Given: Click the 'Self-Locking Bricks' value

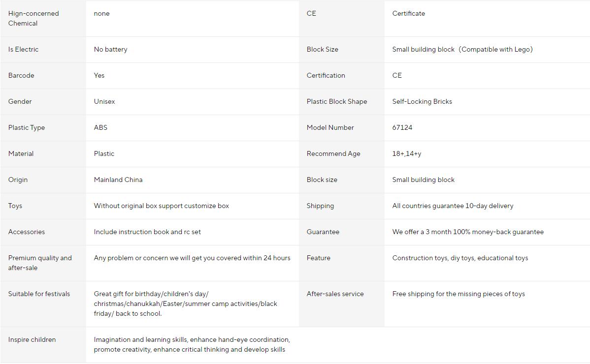Looking at the screenshot, I should 422,101.
